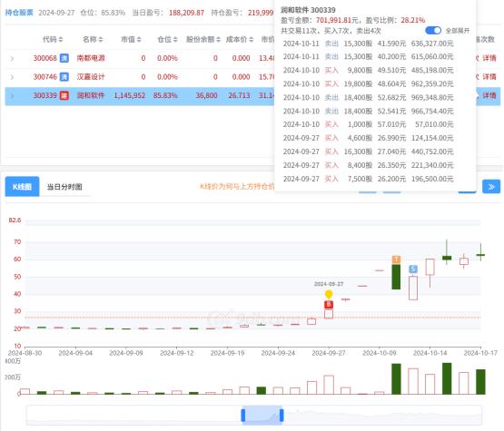Click the red B buy marker on K-line chart
The height and width of the screenshot is (431, 504).
(x=329, y=305)
